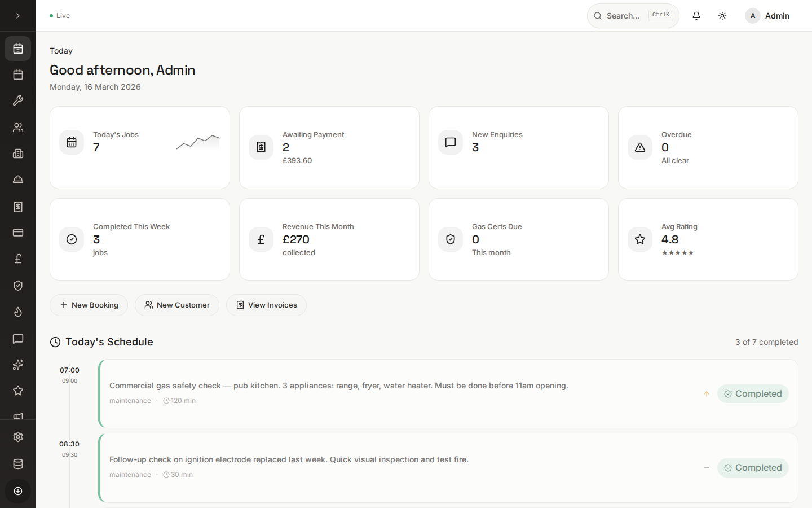Open Settings via the gear icon
812x508 pixels.
(x=17, y=437)
